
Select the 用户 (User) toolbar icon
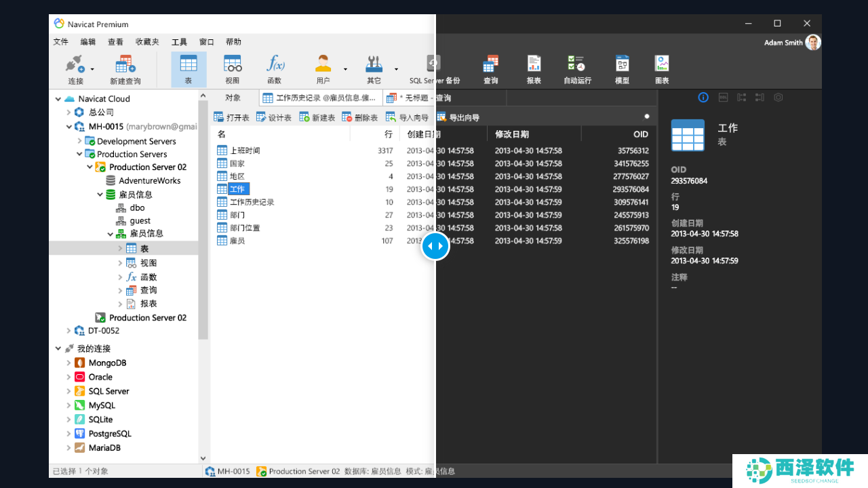323,64
